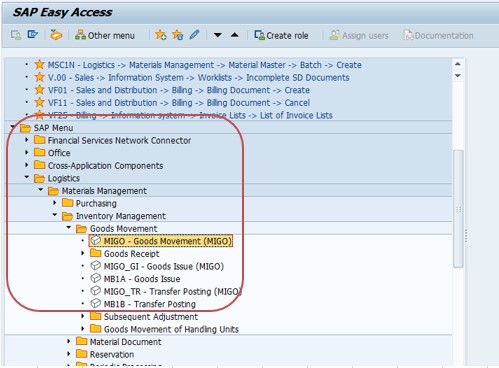Click the Create role button
Image resolution: width=499 pixels, height=368 pixels.
281,35
